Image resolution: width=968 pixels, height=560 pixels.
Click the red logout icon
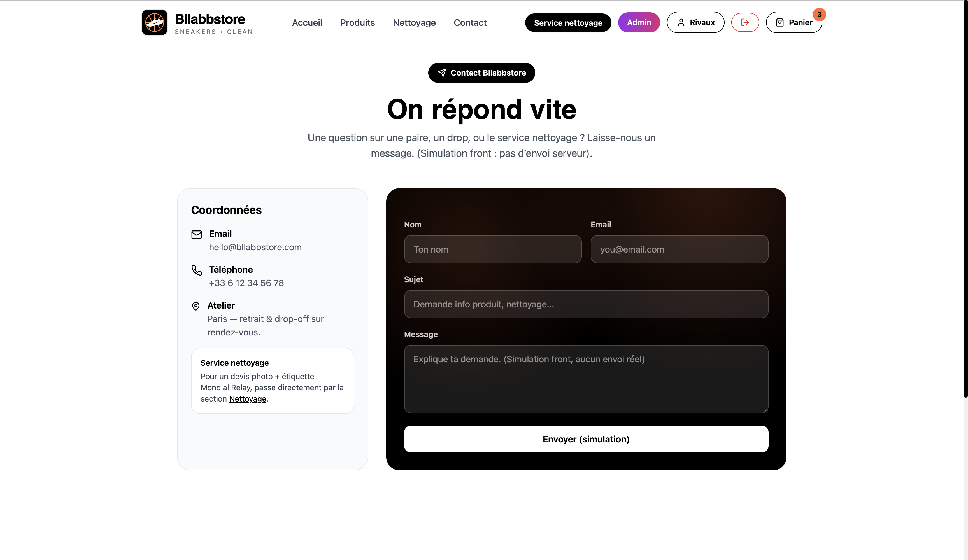(x=745, y=22)
